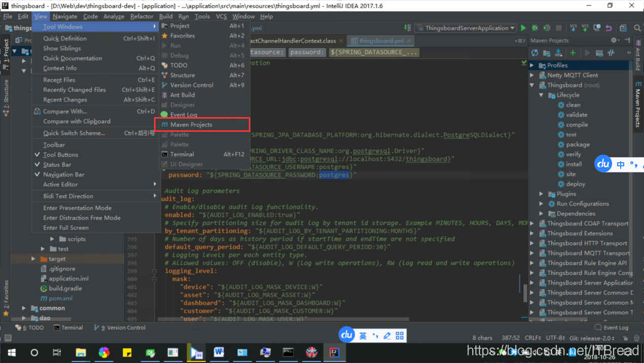Click the Windows Start button
Image resolution: width=644 pixels, height=363 pixels.
point(11,352)
